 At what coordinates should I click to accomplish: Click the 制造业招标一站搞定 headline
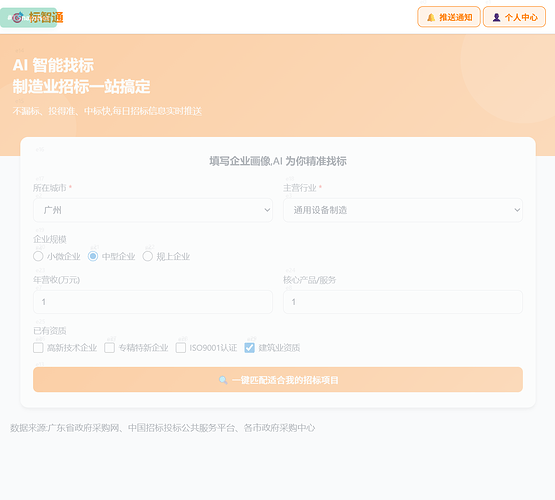[81, 87]
